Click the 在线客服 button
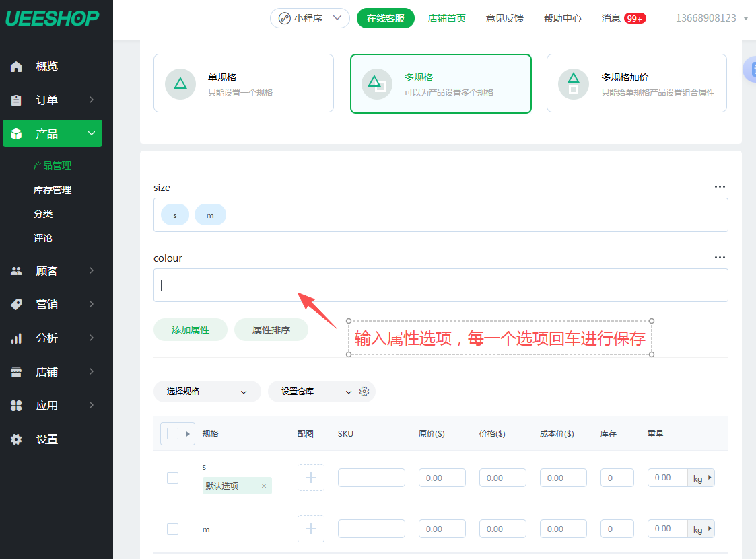Viewport: 756px width, 559px height. [385, 18]
